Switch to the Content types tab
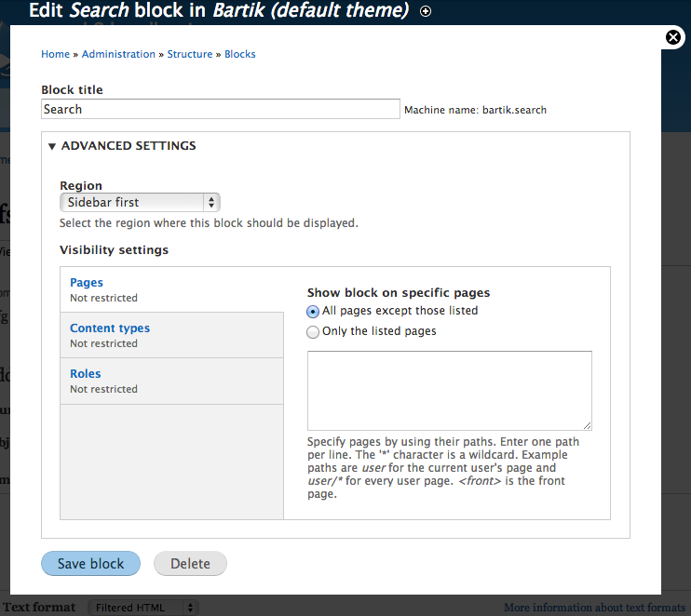 click(x=110, y=328)
